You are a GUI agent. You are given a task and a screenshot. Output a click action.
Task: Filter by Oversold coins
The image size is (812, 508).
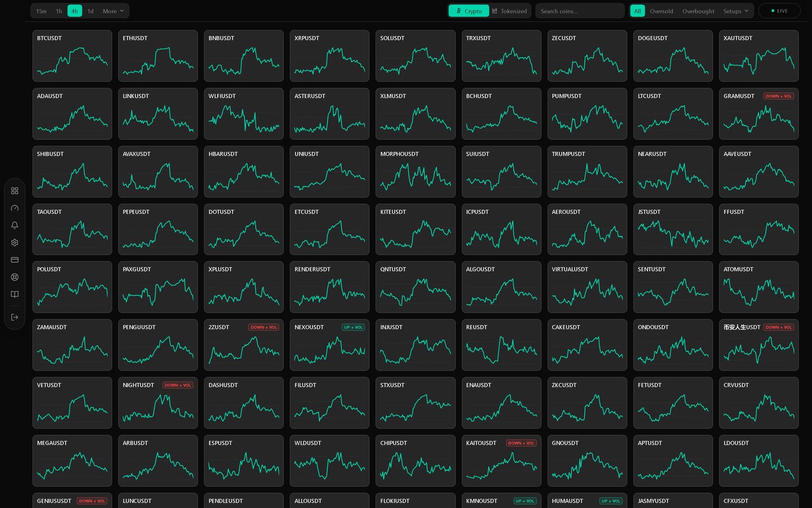[x=661, y=11]
